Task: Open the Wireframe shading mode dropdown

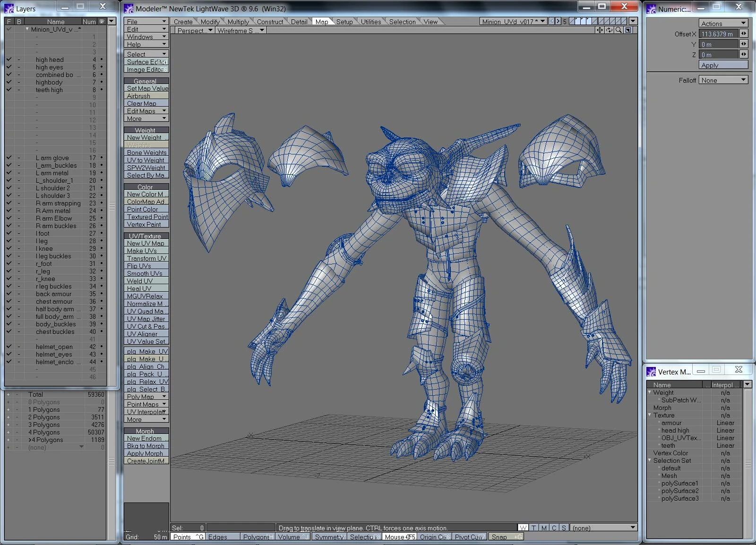Action: click(241, 31)
